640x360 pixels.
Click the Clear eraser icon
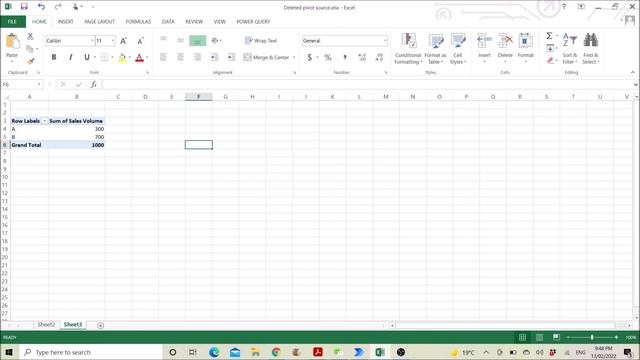pyautogui.click(x=550, y=61)
